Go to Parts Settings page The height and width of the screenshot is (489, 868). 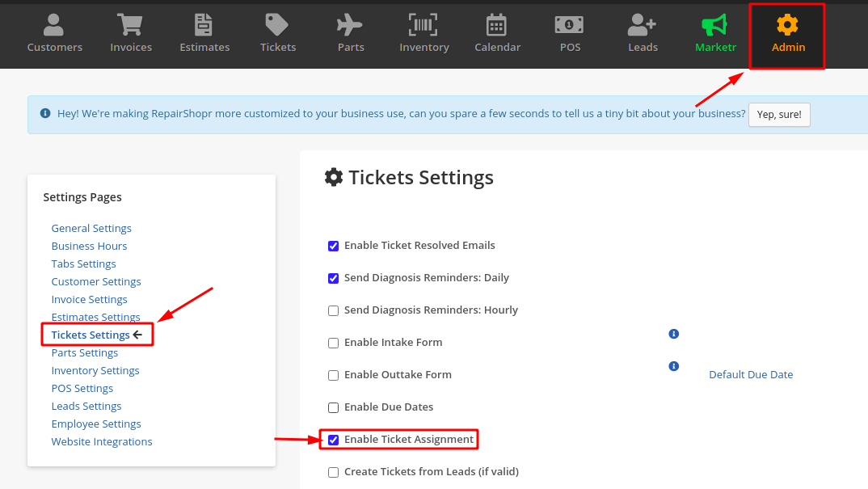click(x=85, y=352)
